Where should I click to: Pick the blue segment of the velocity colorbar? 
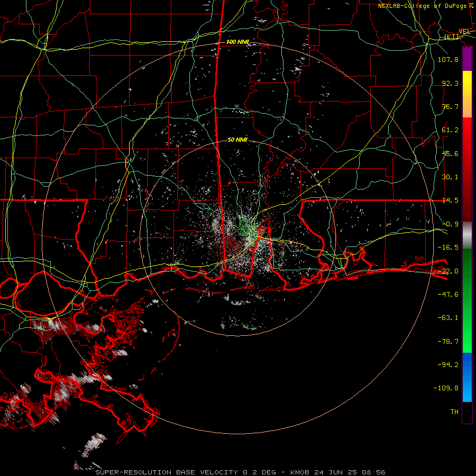pos(467,377)
